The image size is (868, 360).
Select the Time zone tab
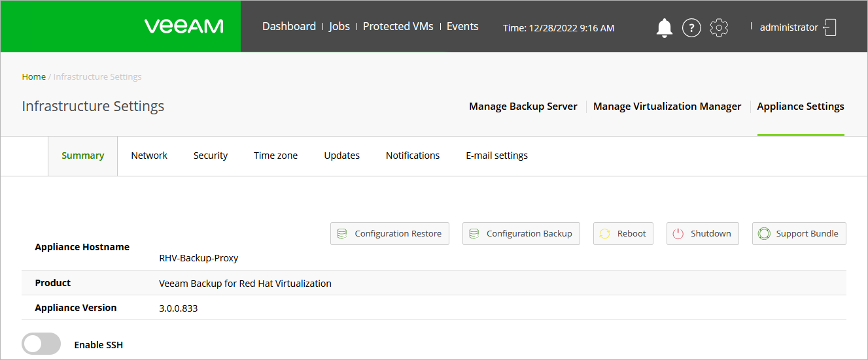coord(275,155)
